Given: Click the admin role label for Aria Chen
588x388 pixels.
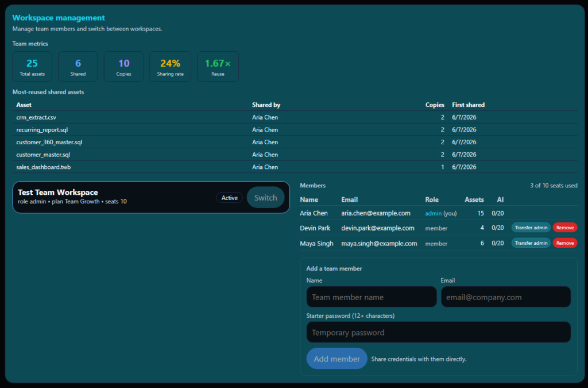Looking at the screenshot, I should (x=433, y=213).
